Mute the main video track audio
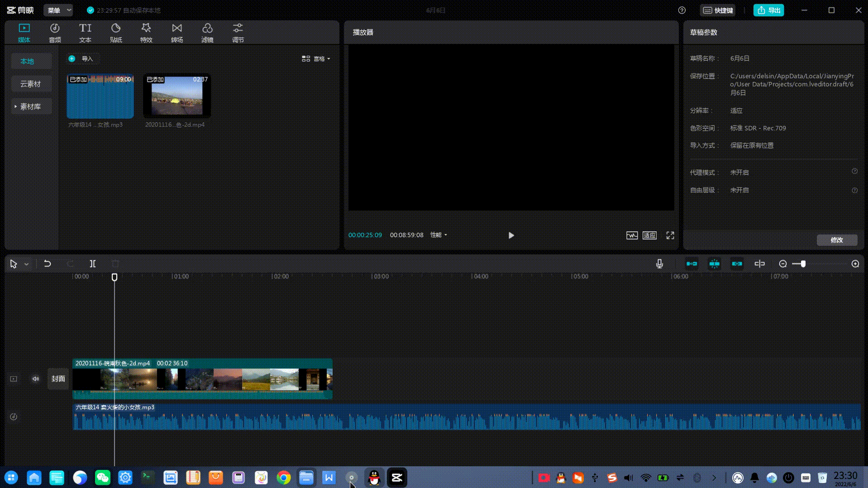 pyautogui.click(x=35, y=379)
